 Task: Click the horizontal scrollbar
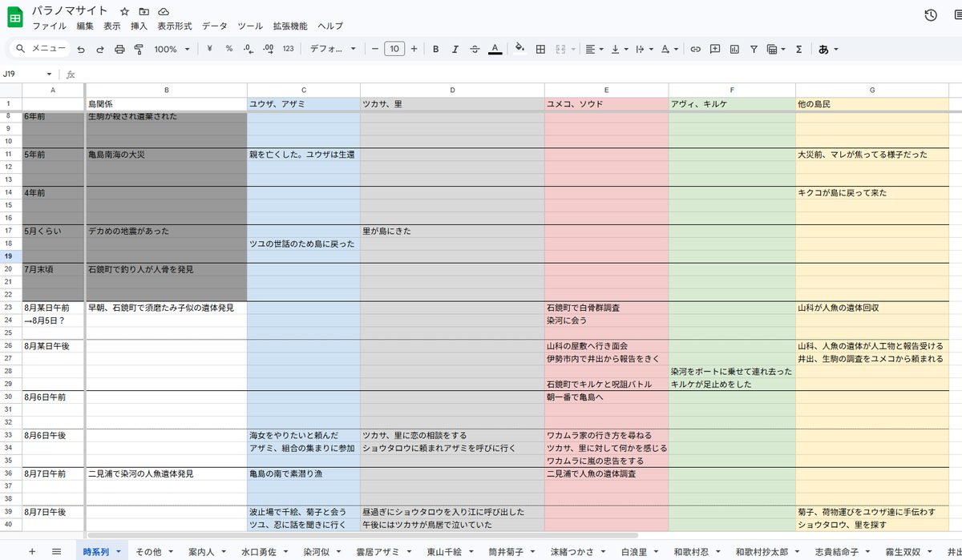pos(362,534)
